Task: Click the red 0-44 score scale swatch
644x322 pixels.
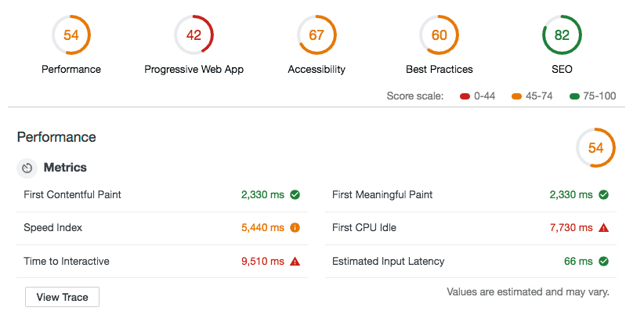Action: 465,96
